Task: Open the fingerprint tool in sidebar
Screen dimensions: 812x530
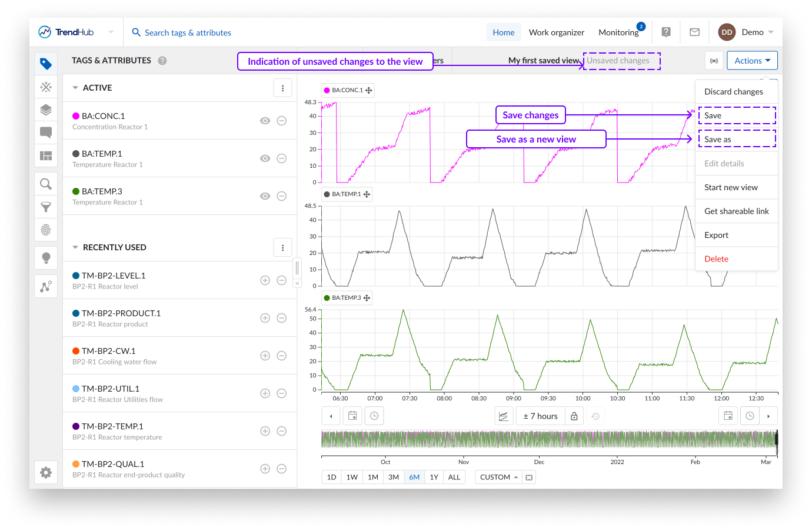Action: [46, 230]
